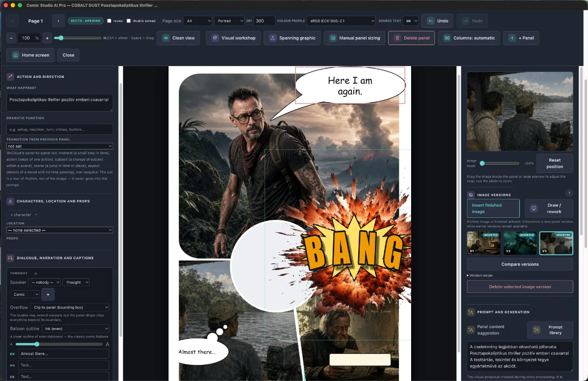Go to the next page arrow
588x381 pixels.
[x=58, y=21]
